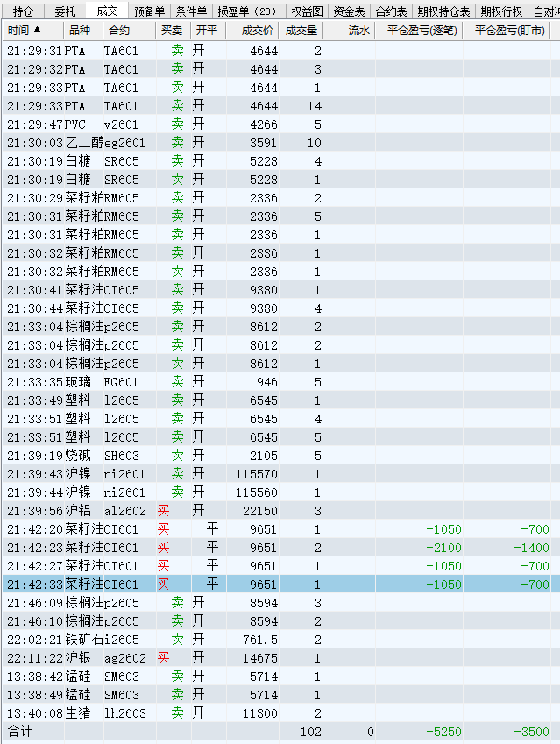Click the 铁矿石 i2605 trade row
Screen dimensions: 560x744
pos(175,640)
